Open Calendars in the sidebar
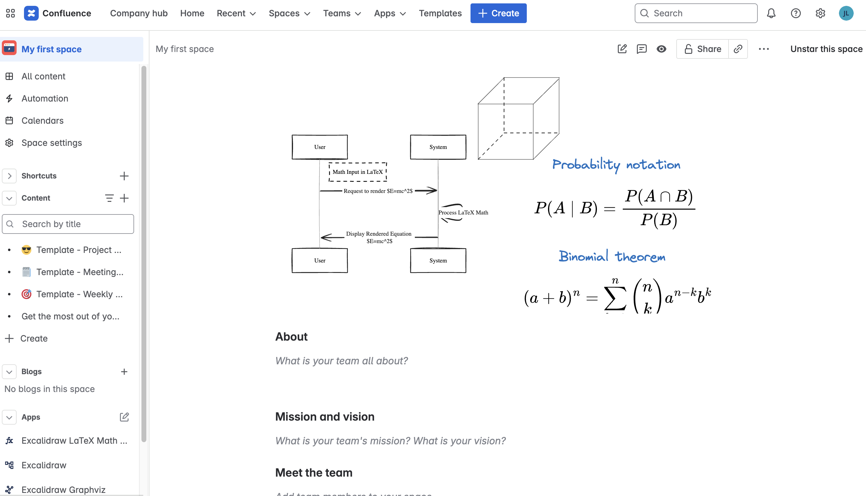Screen dimensions: 866x496 point(42,121)
